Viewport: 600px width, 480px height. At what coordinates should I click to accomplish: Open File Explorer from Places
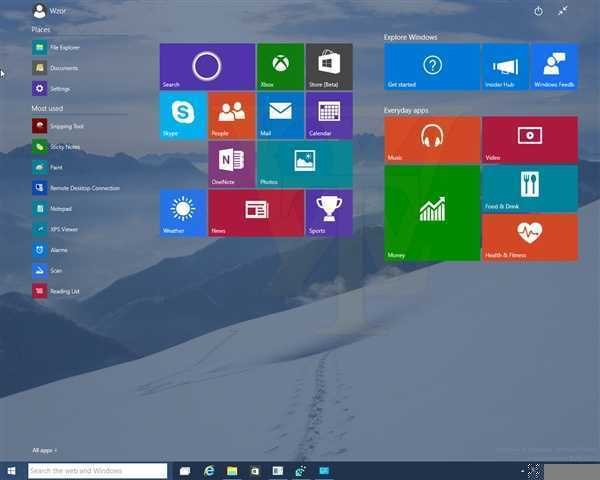coord(56,47)
